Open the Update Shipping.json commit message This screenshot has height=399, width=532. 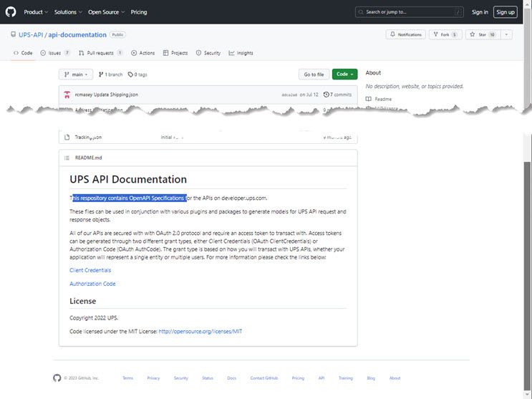(x=116, y=95)
